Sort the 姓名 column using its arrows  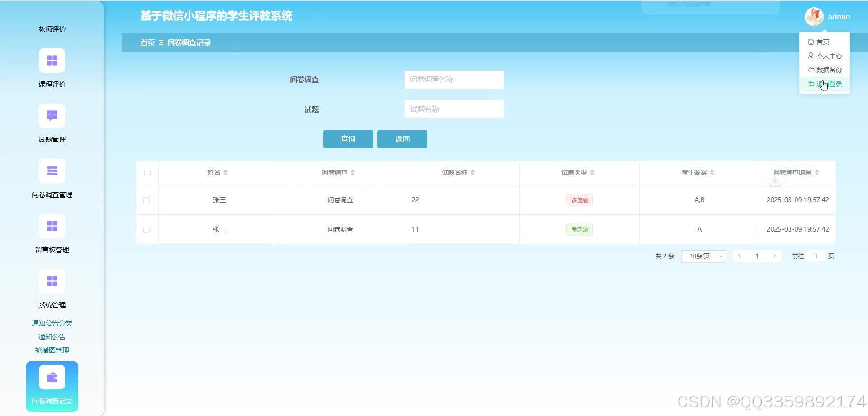[226, 172]
